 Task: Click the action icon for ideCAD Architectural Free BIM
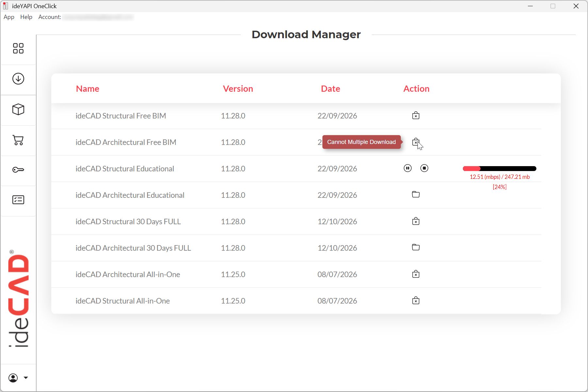click(x=416, y=142)
